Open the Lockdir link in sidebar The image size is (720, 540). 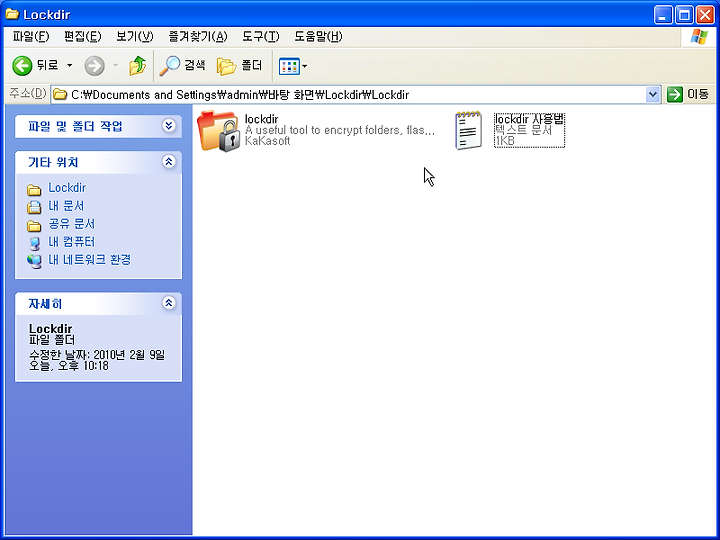pyautogui.click(x=67, y=188)
